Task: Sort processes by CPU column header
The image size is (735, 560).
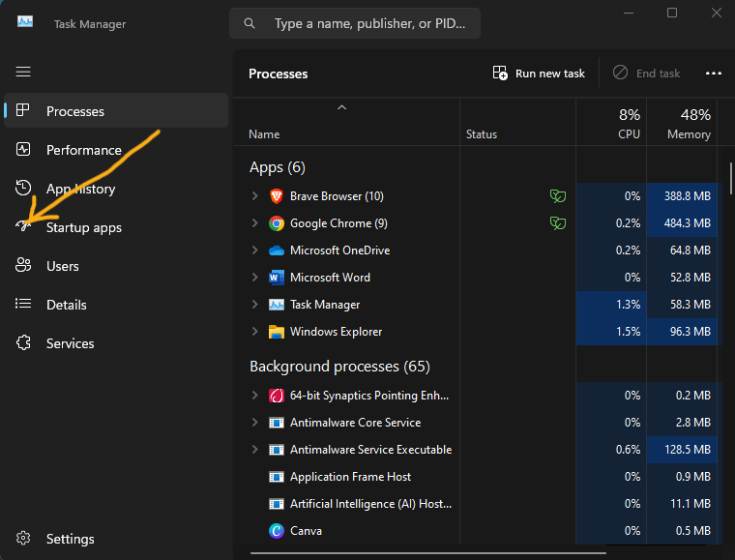Action: 611,123
